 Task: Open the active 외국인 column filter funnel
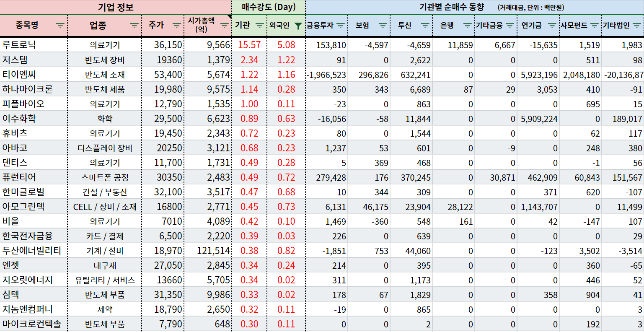pyautogui.click(x=298, y=26)
